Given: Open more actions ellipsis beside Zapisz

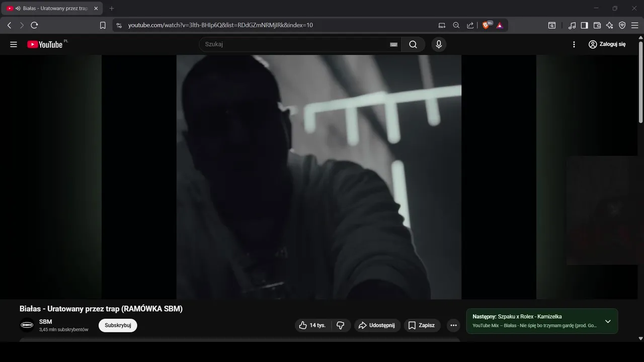Looking at the screenshot, I should [453, 325].
